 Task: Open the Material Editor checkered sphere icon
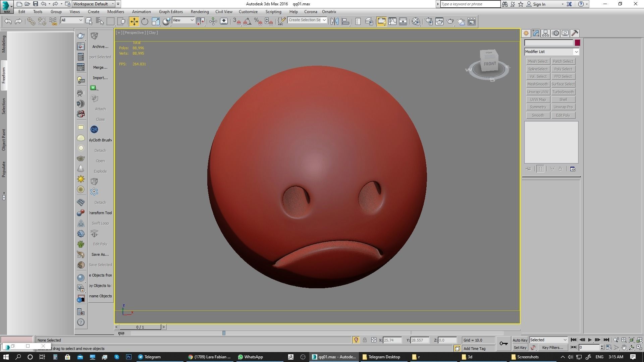[x=416, y=21]
